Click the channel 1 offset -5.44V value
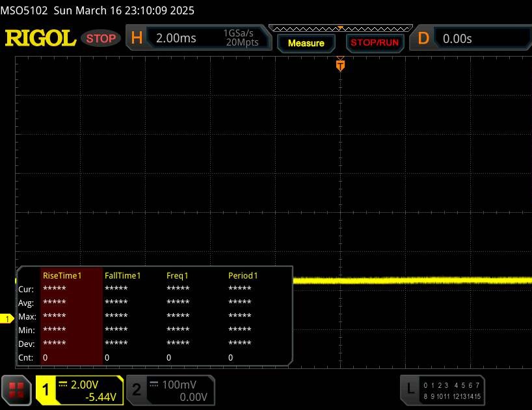Viewport: 532px width, 410px height. tap(101, 397)
